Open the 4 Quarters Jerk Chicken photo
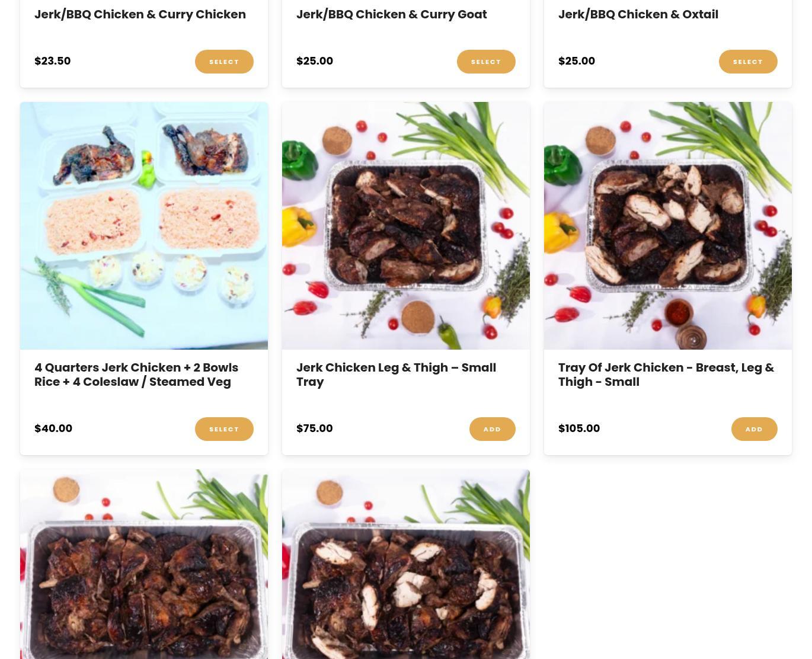Screen dimensions: 812x659 click(x=144, y=226)
